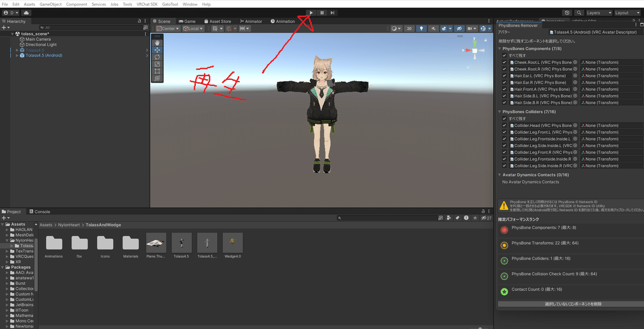
Task: Click NylonHeart in Project breadcrumb
Action: [x=69, y=225]
